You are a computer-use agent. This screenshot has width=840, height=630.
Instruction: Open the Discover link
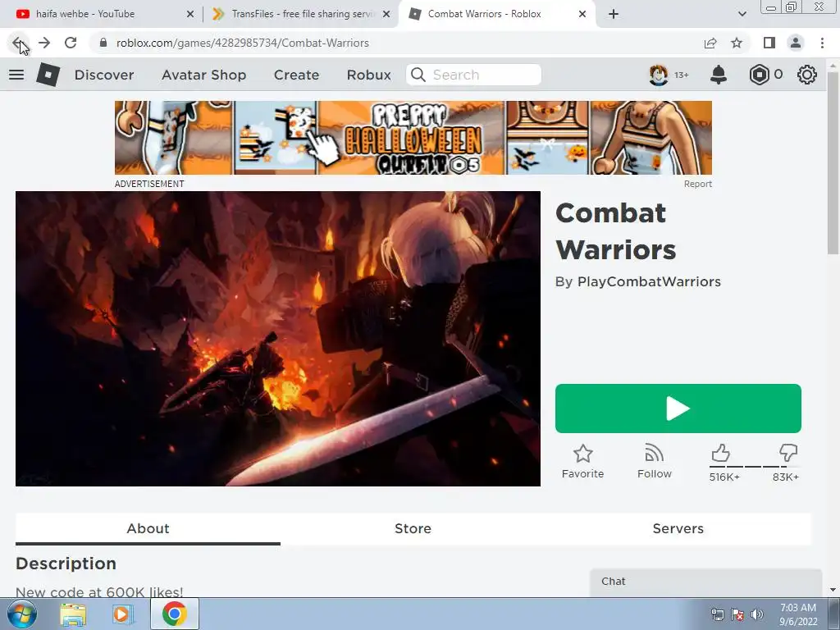[x=104, y=75]
